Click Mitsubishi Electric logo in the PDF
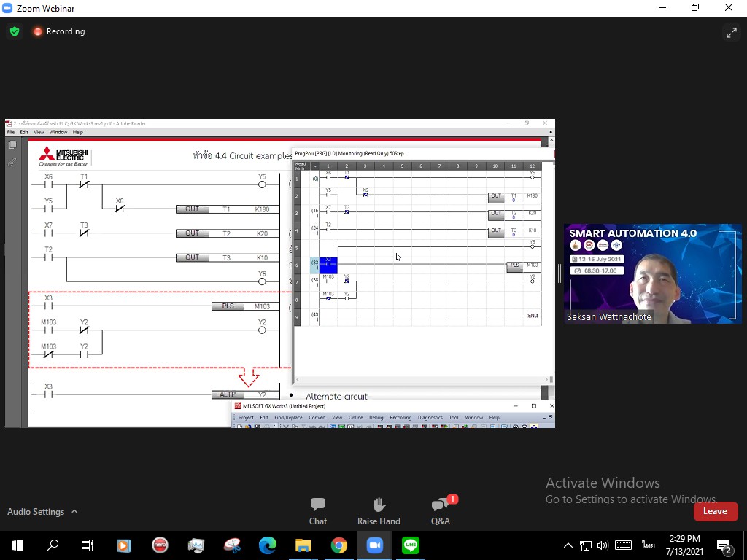This screenshot has width=747, height=560. coord(63,156)
